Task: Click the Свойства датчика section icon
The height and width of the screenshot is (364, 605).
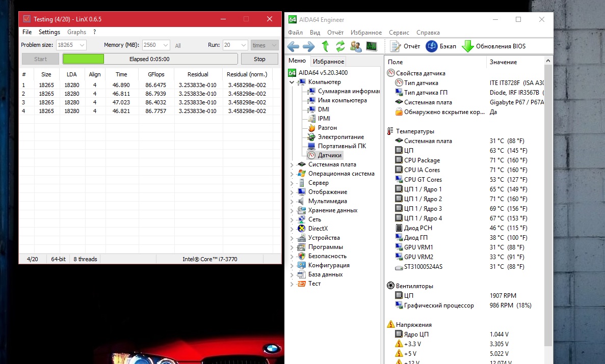Action: (x=390, y=73)
